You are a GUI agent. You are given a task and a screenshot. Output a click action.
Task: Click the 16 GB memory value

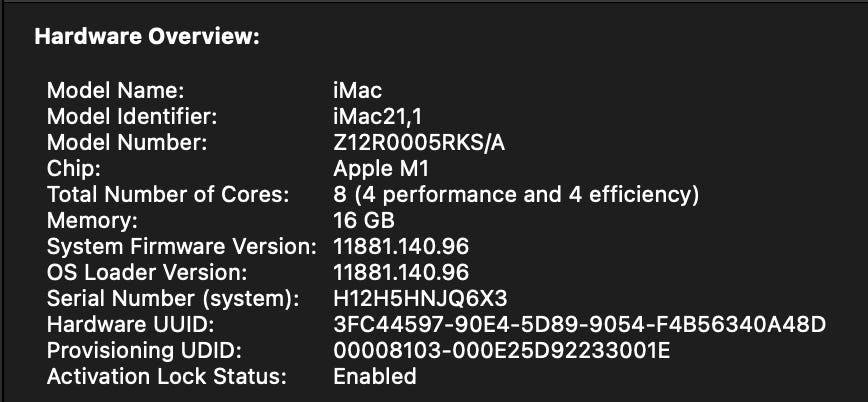(364, 221)
